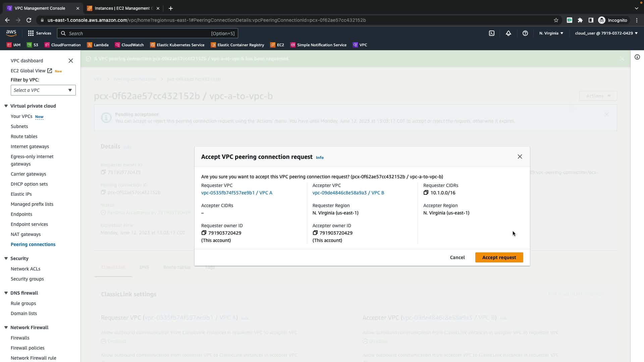Switch to the Instances EC2 browser tab
This screenshot has height=362, width=644.
pos(122,8)
